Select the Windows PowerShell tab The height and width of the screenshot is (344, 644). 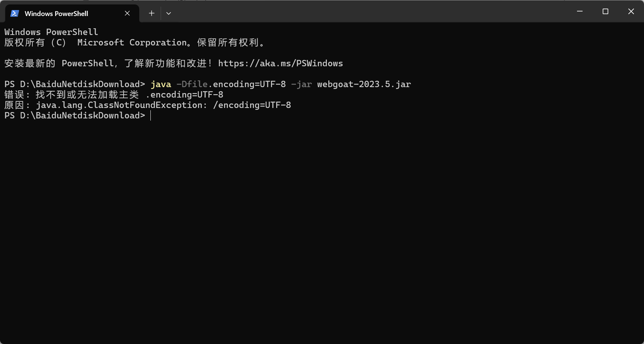pyautogui.click(x=56, y=13)
